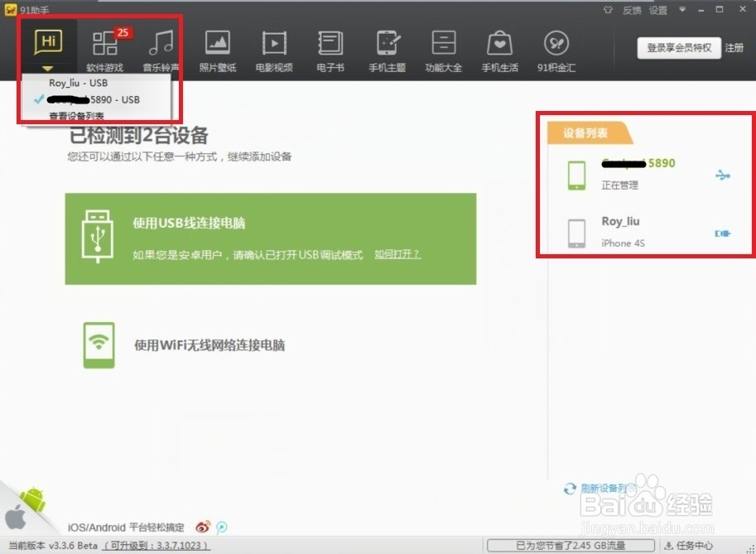
Task: Click the skin shirt icon in title bar
Action: [608, 10]
